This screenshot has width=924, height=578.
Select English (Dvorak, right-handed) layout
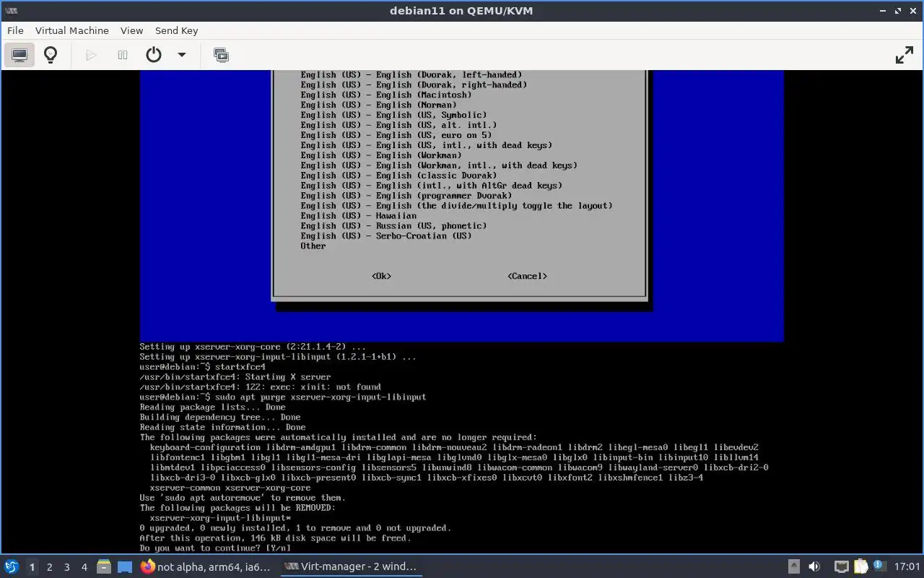(x=414, y=85)
